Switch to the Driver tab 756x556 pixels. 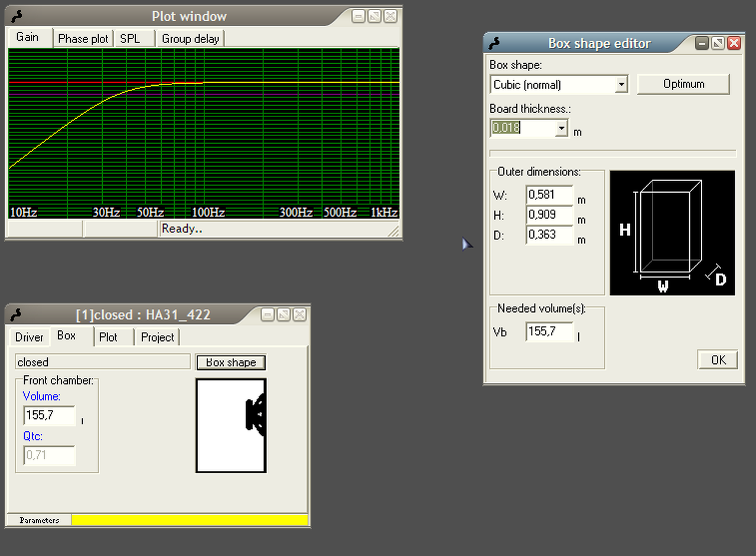29,337
